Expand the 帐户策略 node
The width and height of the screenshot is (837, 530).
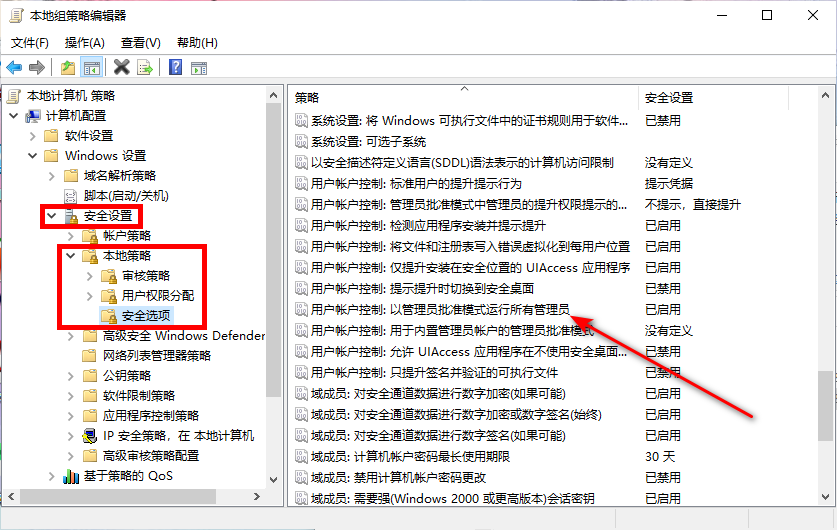pos(71,236)
